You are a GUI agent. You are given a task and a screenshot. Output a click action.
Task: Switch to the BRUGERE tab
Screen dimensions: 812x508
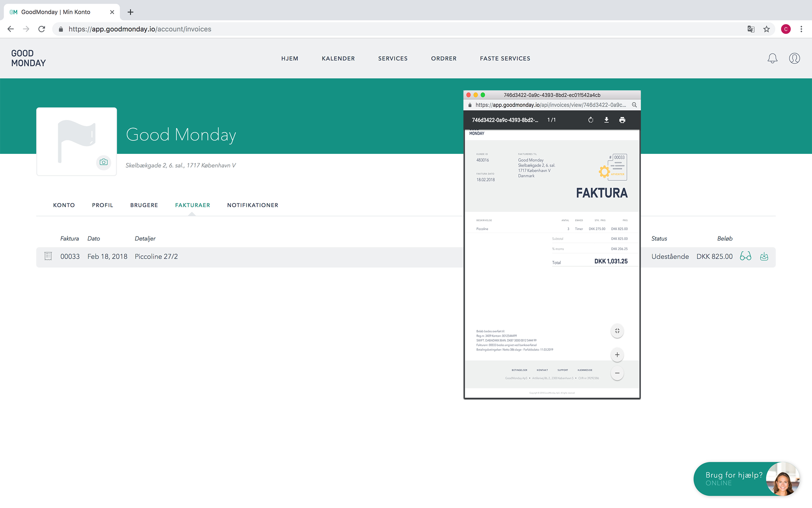click(x=144, y=205)
